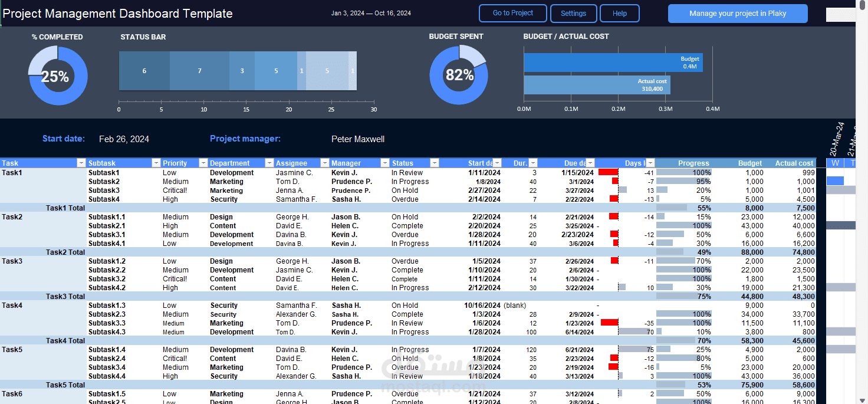
Task: Click the status bar segment labeled 3
Action: click(x=242, y=71)
